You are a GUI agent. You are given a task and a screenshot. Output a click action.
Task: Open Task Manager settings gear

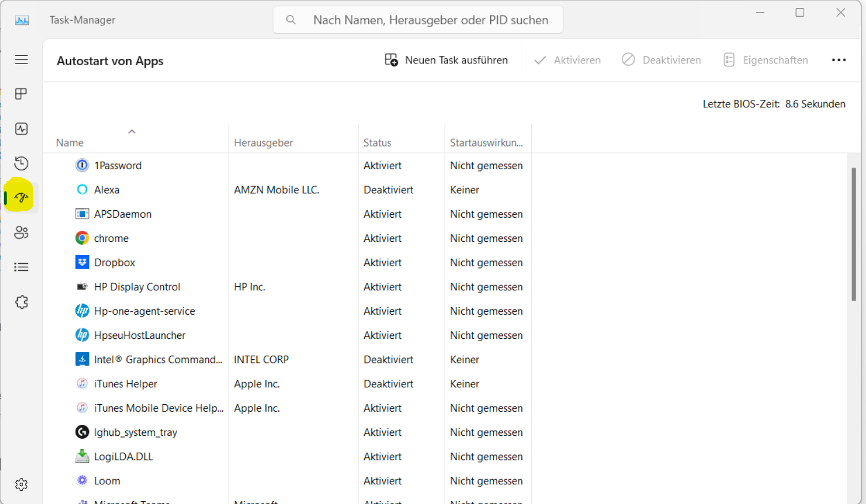coord(21,484)
